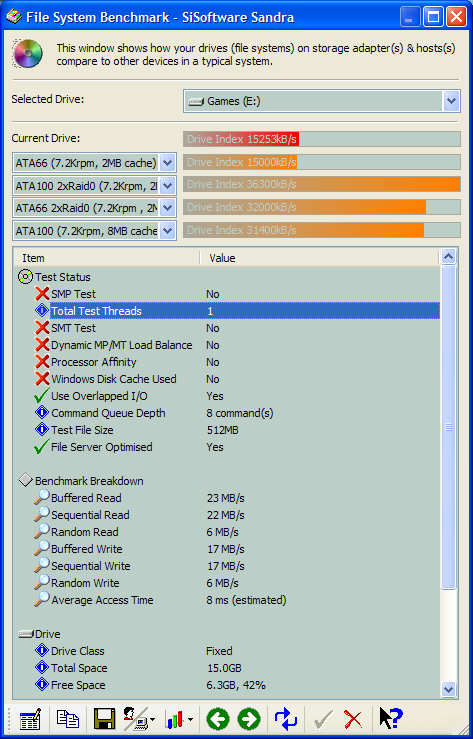
Task: Click the value '8 command(s)'
Action: [240, 413]
